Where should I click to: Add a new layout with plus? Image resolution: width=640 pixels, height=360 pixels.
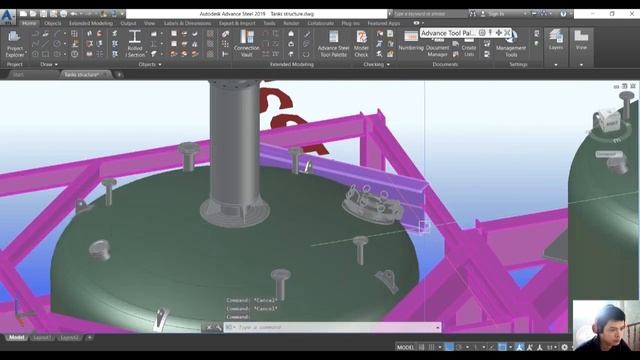point(89,338)
